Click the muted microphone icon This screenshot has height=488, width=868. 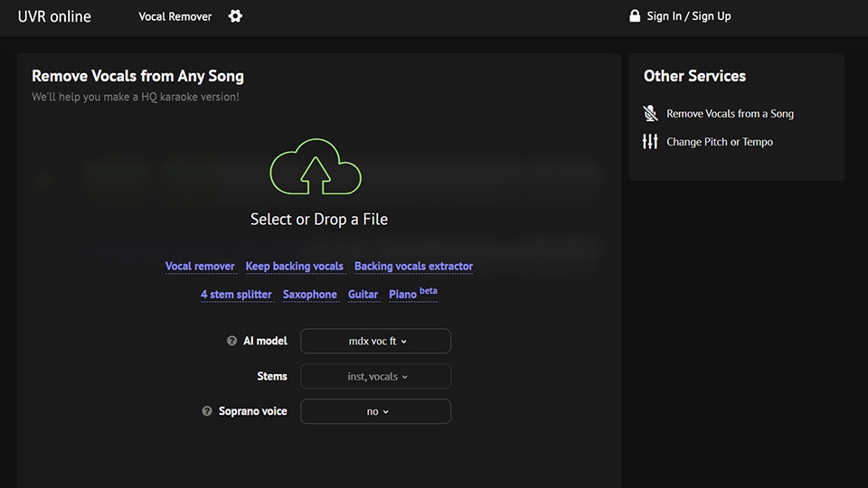(x=650, y=113)
